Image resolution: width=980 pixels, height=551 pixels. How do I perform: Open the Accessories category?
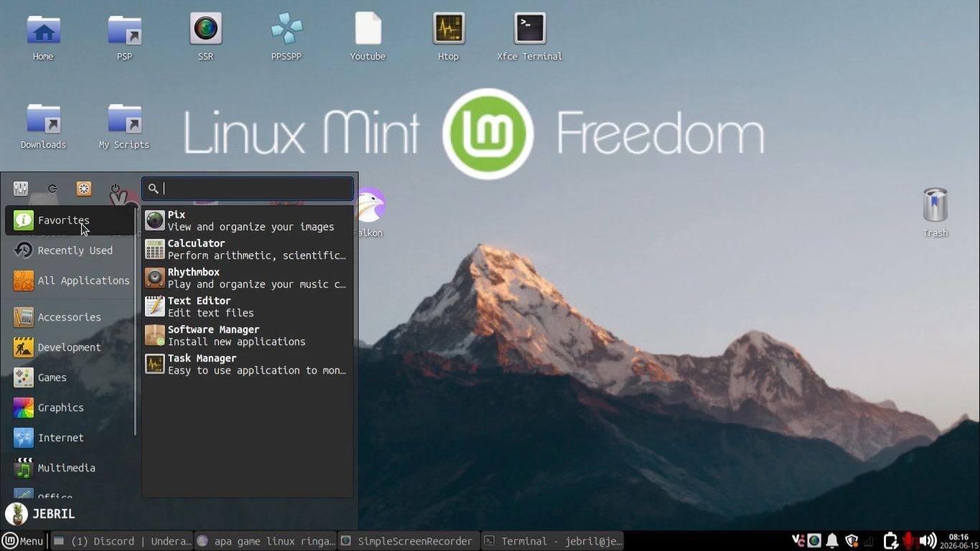(x=70, y=317)
